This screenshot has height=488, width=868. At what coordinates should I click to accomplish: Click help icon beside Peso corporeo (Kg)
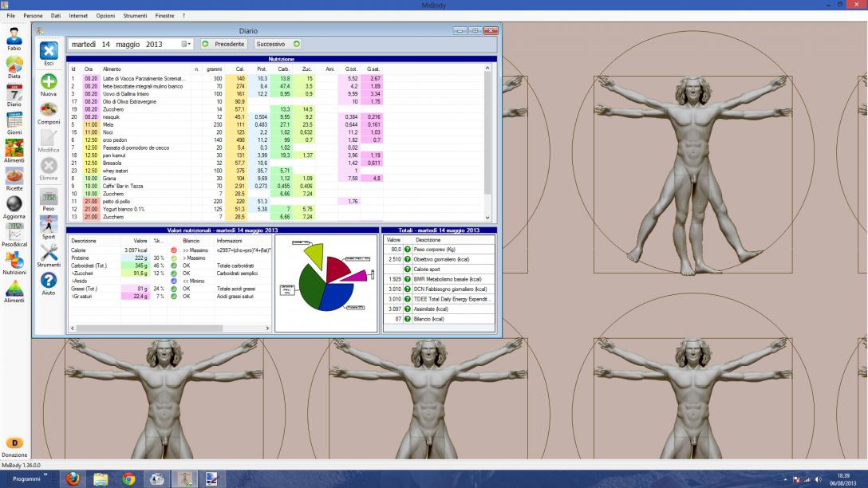point(404,250)
